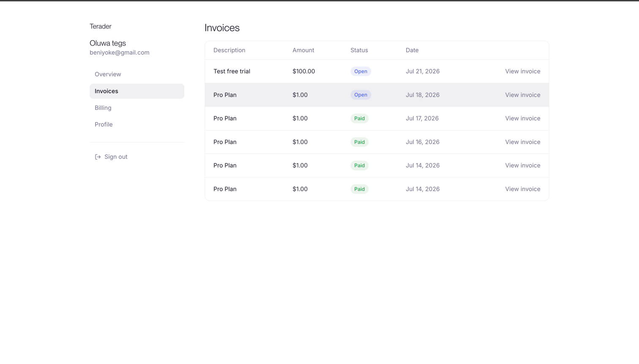The image size is (639, 364).
Task: Click $1.00 amount in the Jul 18 row
Action: pyautogui.click(x=300, y=95)
